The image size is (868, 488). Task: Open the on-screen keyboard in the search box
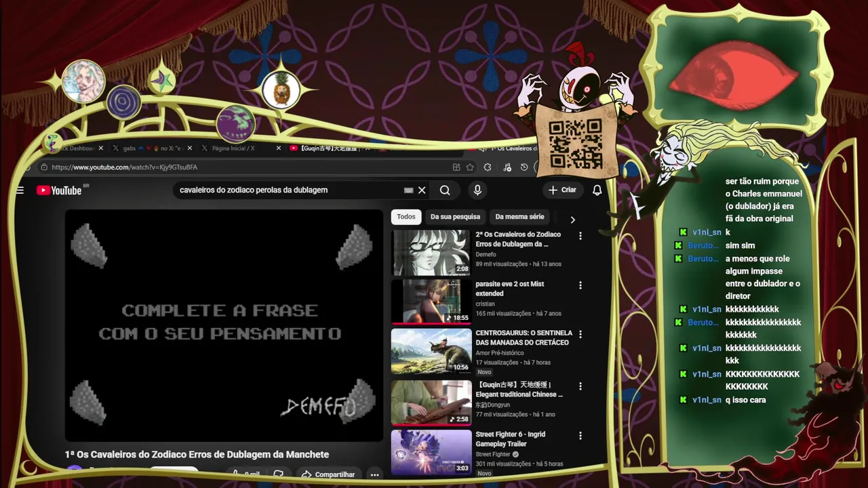click(x=408, y=190)
